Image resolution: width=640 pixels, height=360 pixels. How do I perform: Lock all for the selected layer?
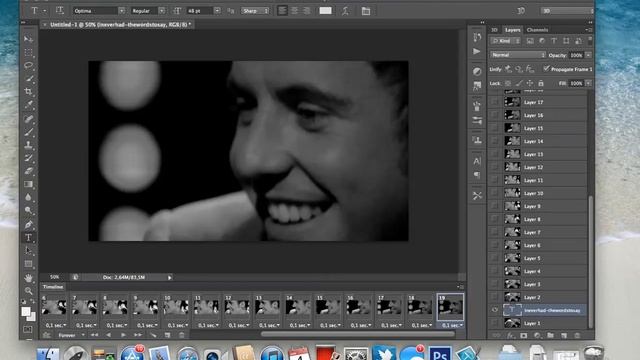coord(541,83)
